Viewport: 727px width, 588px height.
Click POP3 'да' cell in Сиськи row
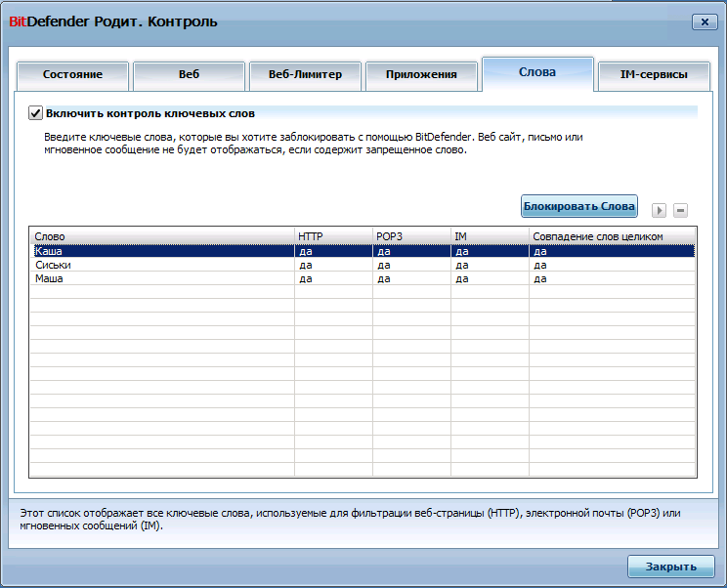pos(411,265)
